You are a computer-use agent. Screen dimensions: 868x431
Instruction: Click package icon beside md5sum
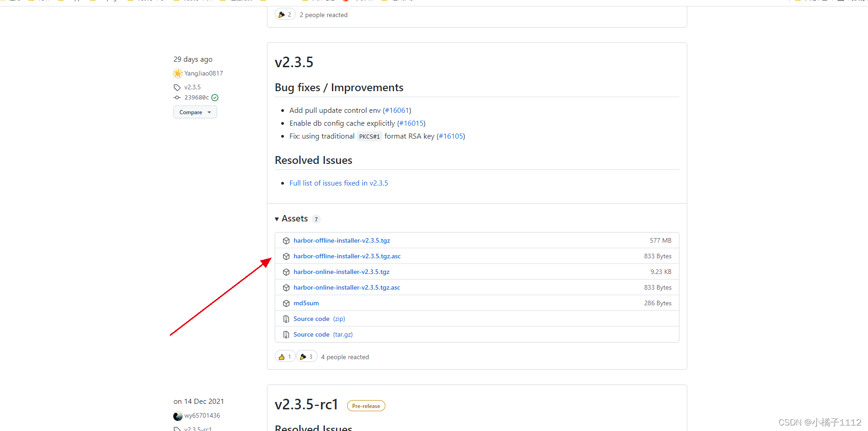286,303
